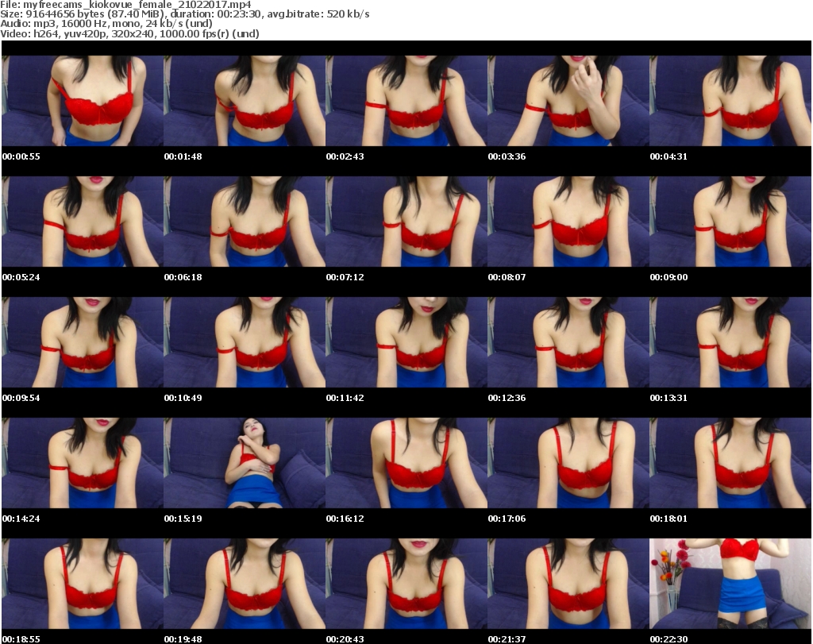Select the time text '00:09:00'
Viewport: 813px width, 644px height.
coord(669,277)
